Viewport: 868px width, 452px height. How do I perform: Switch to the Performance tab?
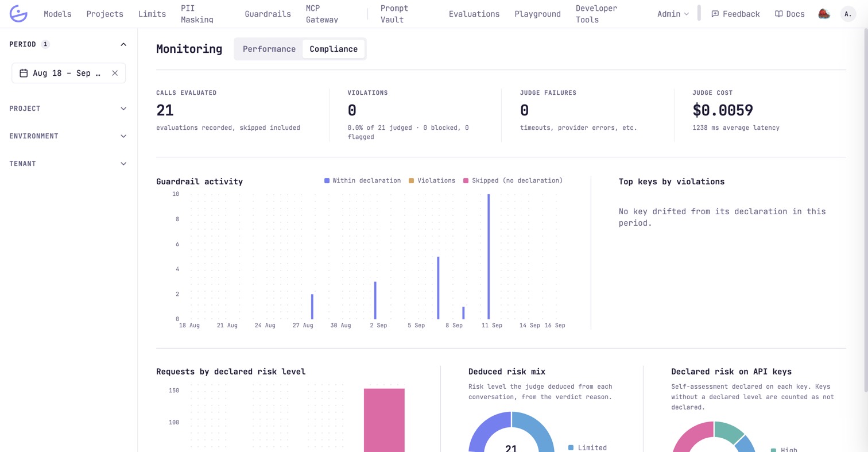269,49
